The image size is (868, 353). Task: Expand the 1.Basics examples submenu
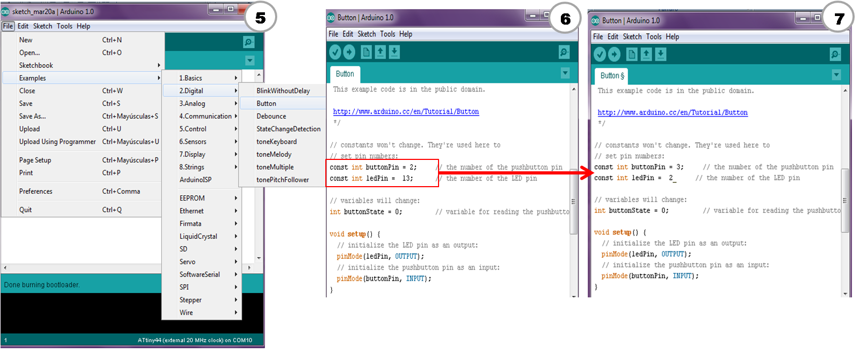click(202, 78)
